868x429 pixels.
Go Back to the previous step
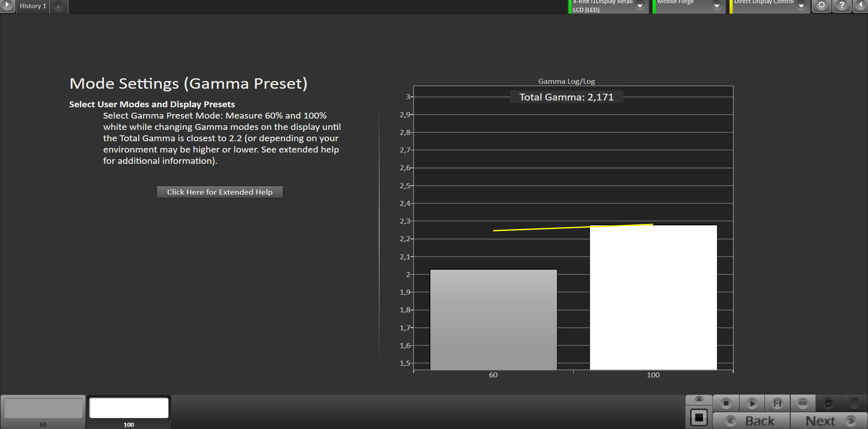(751, 421)
